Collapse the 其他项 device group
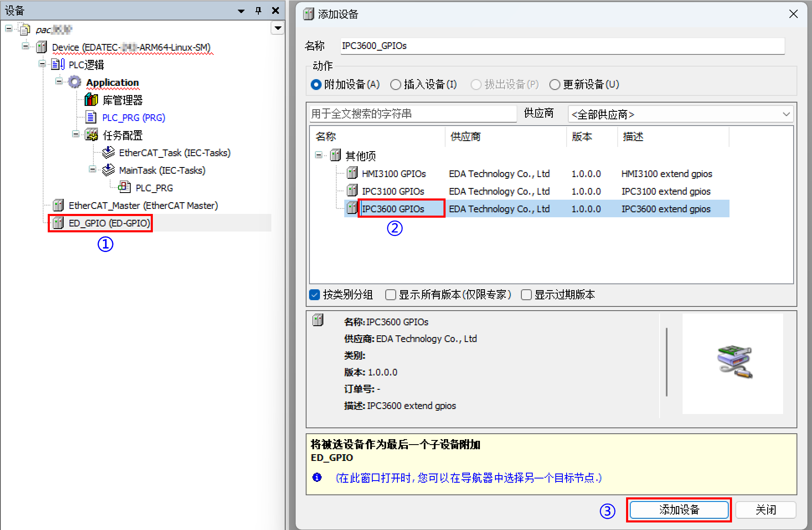This screenshot has width=812, height=530. click(319, 155)
